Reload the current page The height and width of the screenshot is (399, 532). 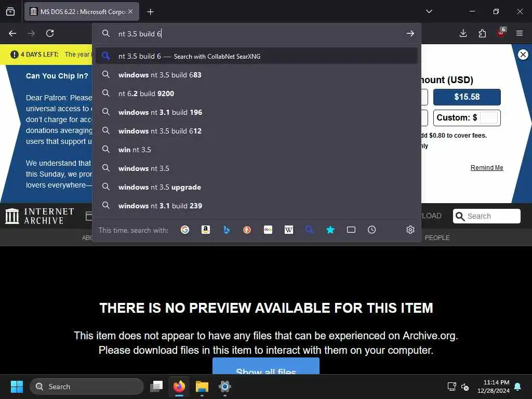(x=50, y=33)
